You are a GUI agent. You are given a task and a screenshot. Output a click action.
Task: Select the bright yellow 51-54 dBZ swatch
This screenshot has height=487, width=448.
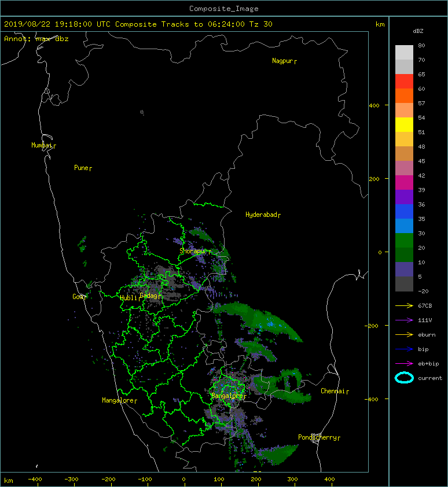(404, 124)
